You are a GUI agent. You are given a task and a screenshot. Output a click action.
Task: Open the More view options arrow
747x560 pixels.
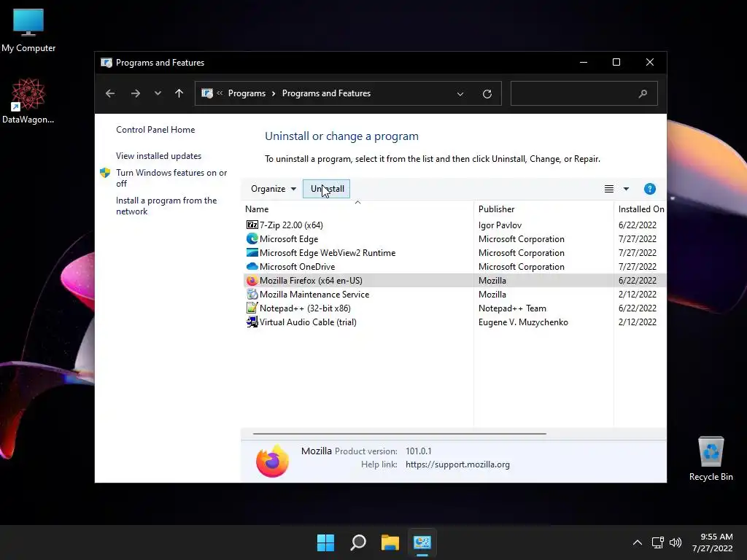(x=626, y=189)
